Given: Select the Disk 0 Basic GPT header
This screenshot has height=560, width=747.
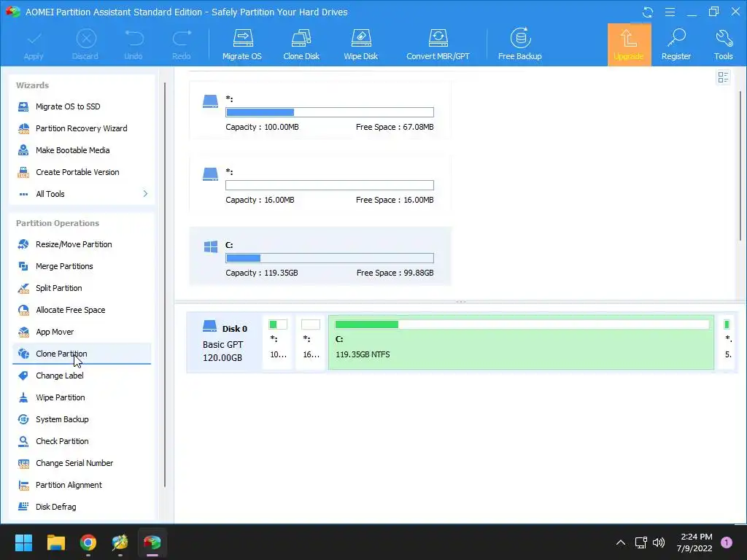Looking at the screenshot, I should 225,343.
